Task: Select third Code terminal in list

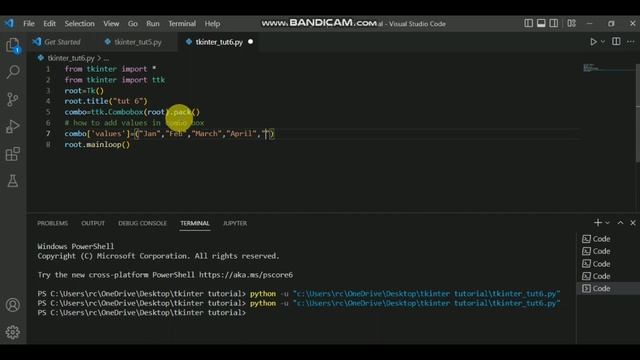Action: pyautogui.click(x=608, y=264)
